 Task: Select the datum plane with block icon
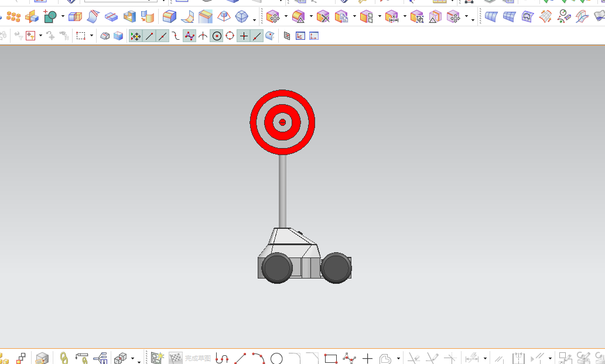pyautogui.click(x=32, y=16)
